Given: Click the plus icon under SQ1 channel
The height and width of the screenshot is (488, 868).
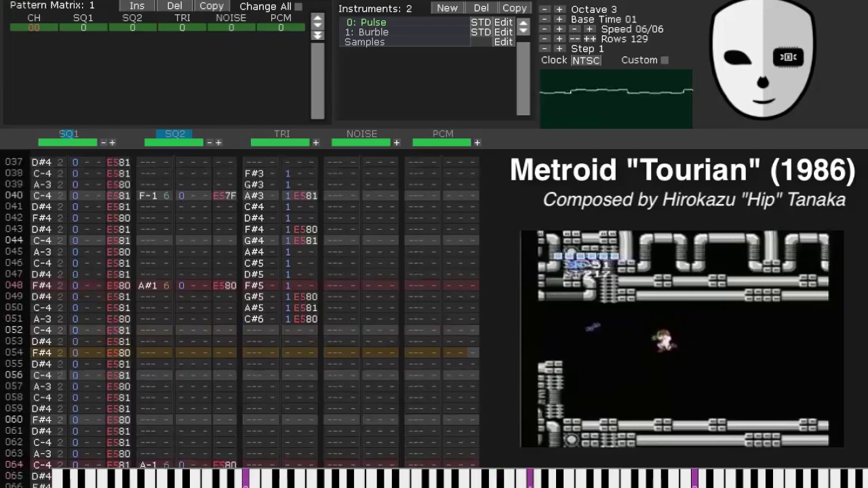Looking at the screenshot, I should point(112,142).
